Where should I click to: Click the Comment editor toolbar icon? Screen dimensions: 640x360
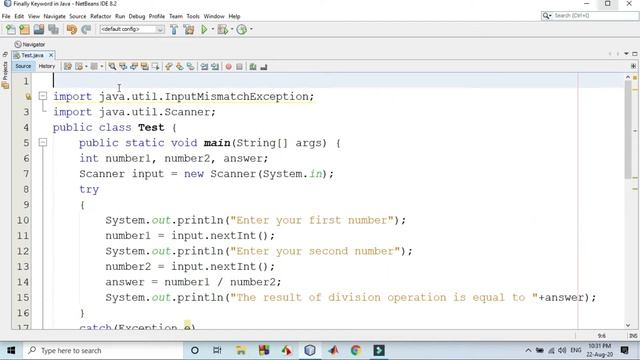point(253,67)
